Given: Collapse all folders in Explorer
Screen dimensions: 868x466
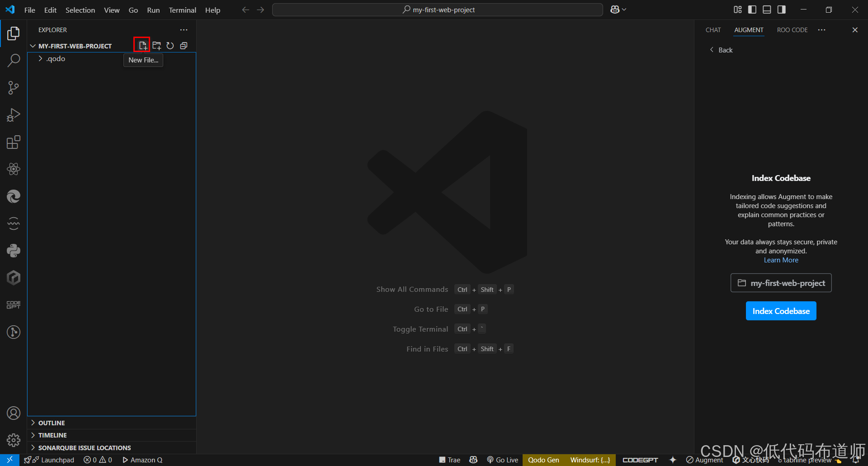Looking at the screenshot, I should point(184,46).
